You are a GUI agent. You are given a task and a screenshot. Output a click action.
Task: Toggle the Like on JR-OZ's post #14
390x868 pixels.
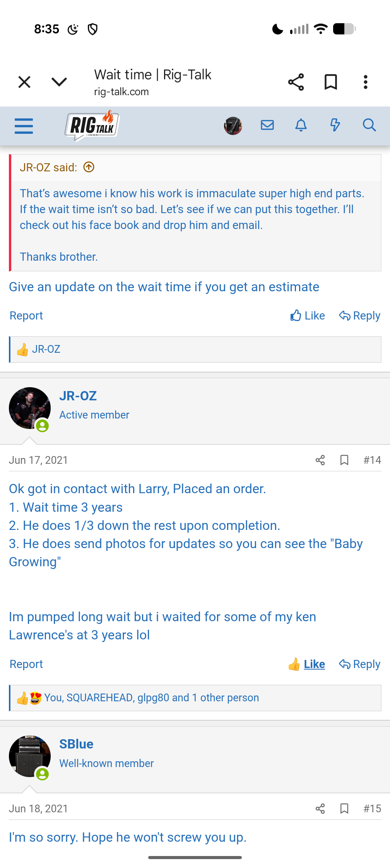click(307, 664)
